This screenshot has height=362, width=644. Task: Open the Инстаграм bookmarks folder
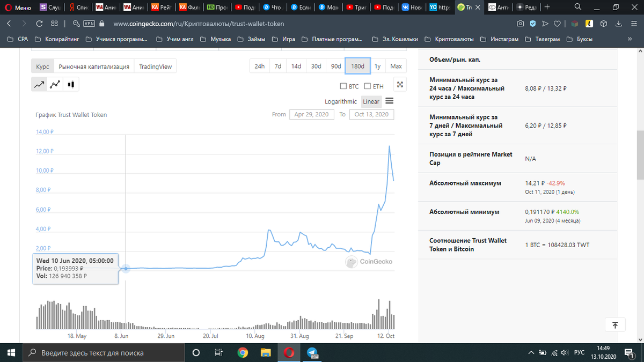coord(499,39)
